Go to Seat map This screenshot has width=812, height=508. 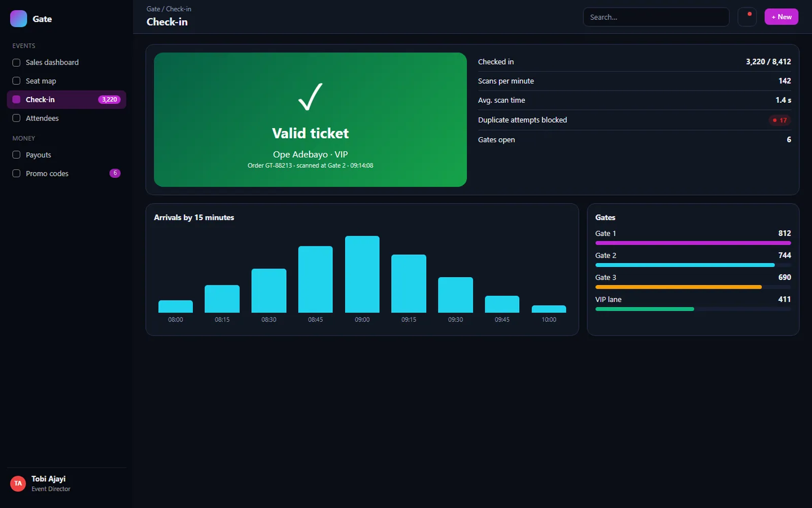[66, 81]
